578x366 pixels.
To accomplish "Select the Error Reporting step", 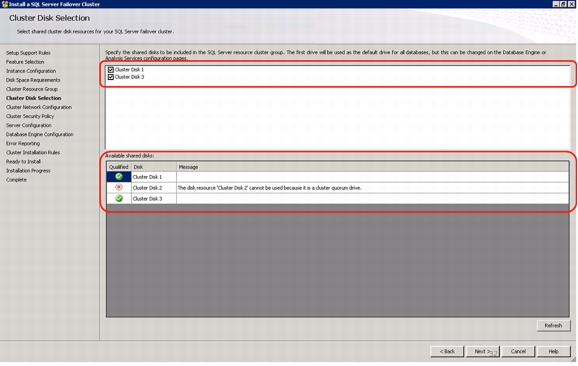I will 23,143.
